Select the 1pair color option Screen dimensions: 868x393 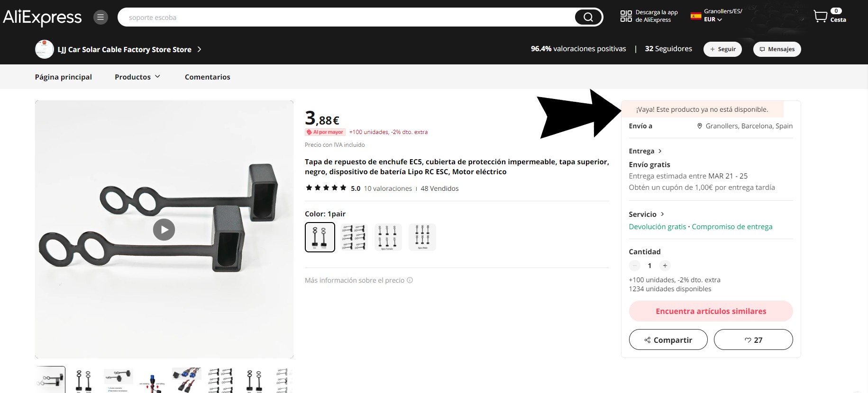click(320, 237)
